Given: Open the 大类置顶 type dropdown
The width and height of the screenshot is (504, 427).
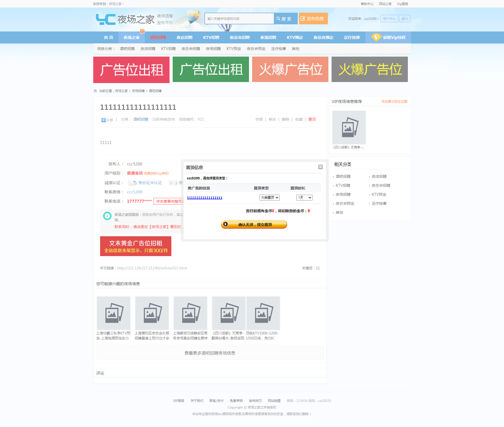Looking at the screenshot, I should click(269, 198).
